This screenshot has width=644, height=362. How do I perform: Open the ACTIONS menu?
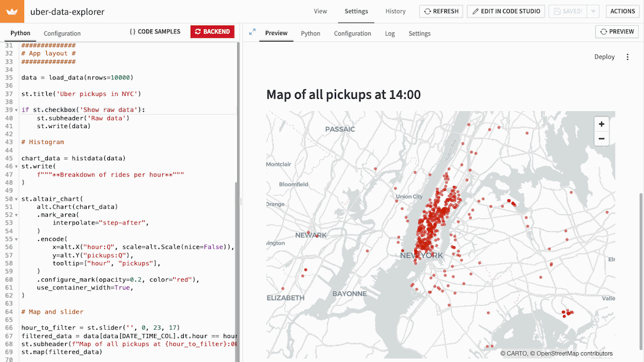[x=622, y=11]
